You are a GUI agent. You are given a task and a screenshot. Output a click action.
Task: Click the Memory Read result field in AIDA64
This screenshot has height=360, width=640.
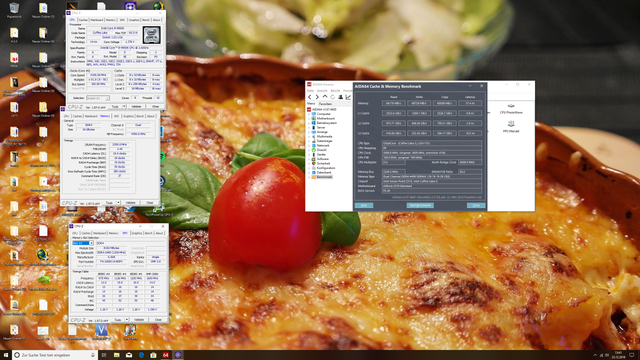click(393, 103)
